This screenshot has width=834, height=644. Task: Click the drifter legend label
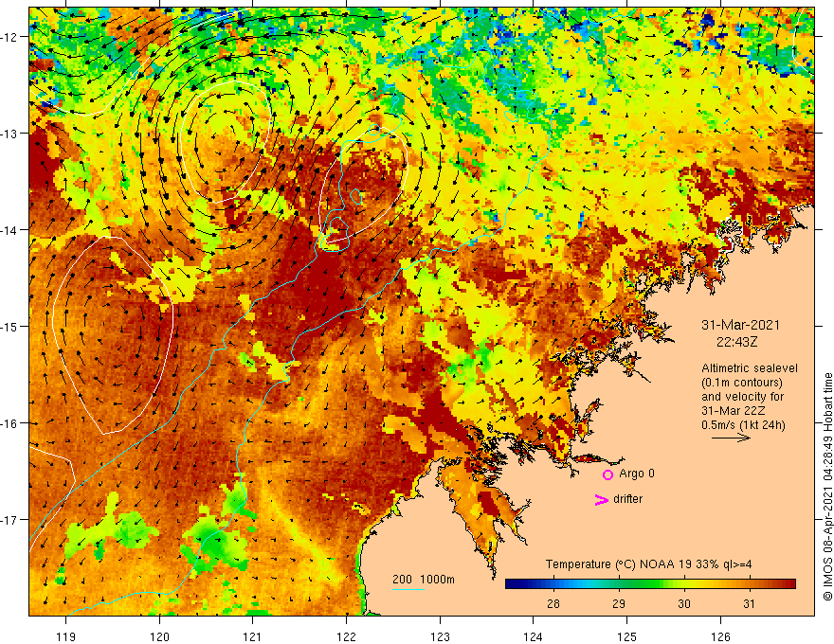point(627,499)
